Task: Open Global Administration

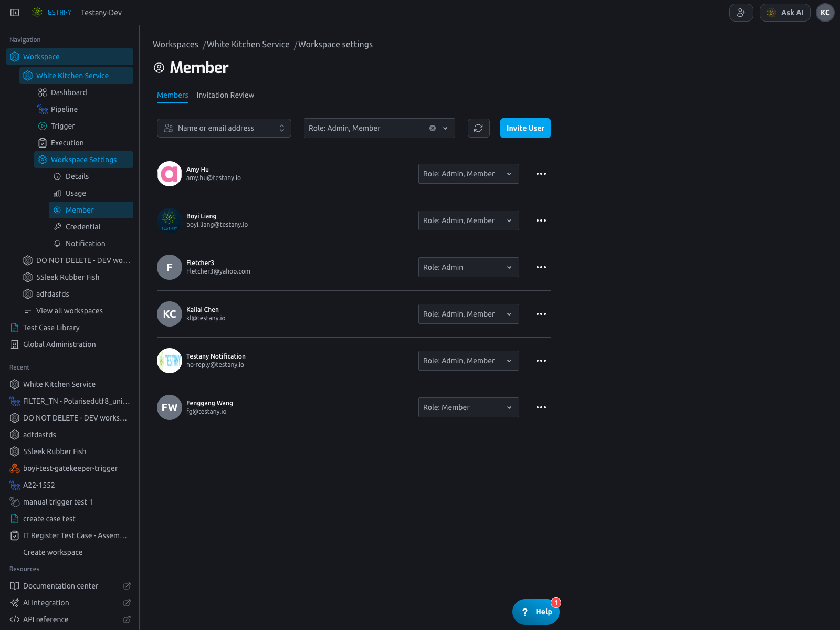Action: pyautogui.click(x=70, y=344)
